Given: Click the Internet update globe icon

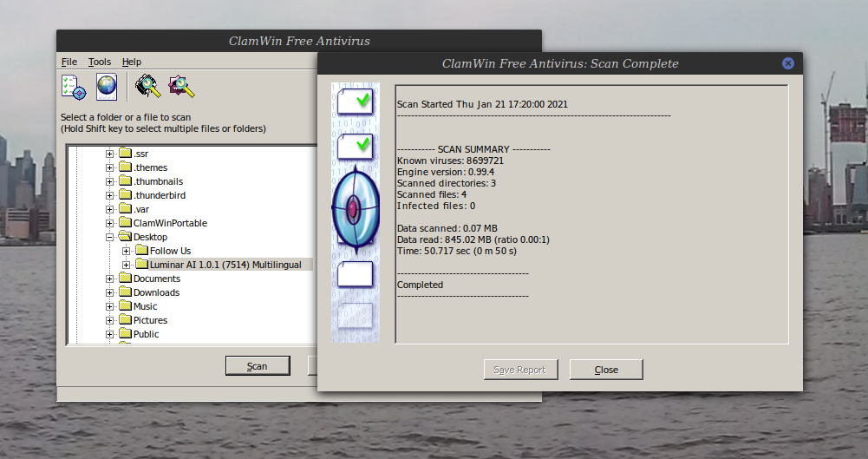Looking at the screenshot, I should (x=107, y=87).
